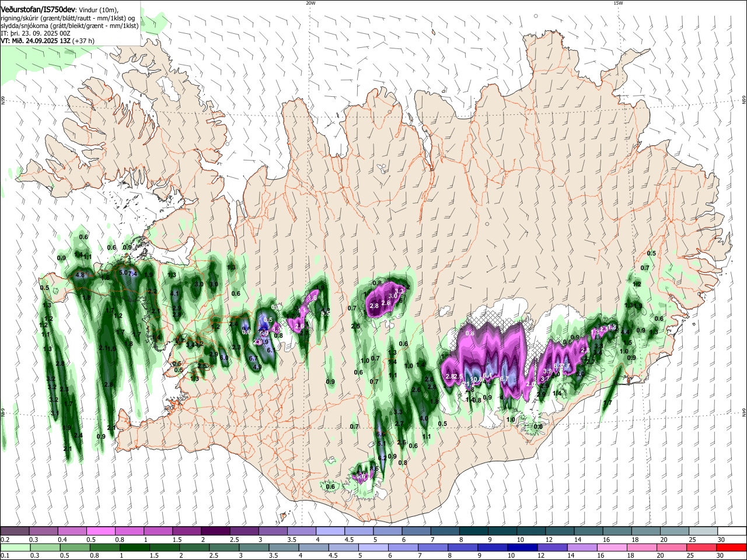Click the '10.8' precipitation value on map

coord(476,380)
